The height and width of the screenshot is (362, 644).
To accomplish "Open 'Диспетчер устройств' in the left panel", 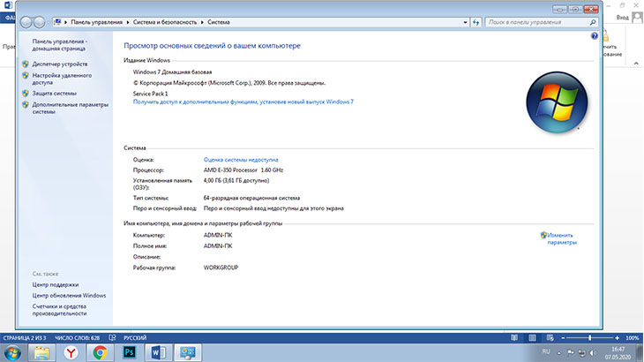I will click(x=59, y=64).
